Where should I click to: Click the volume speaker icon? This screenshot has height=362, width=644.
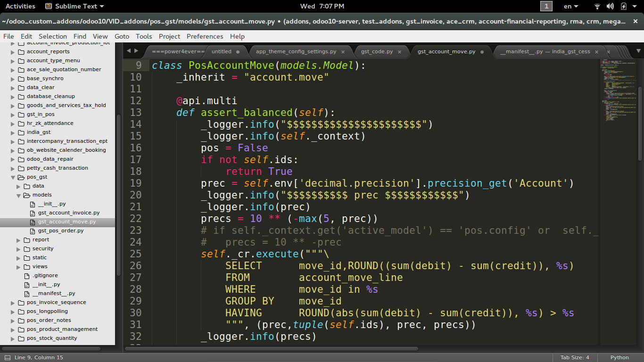[610, 6]
